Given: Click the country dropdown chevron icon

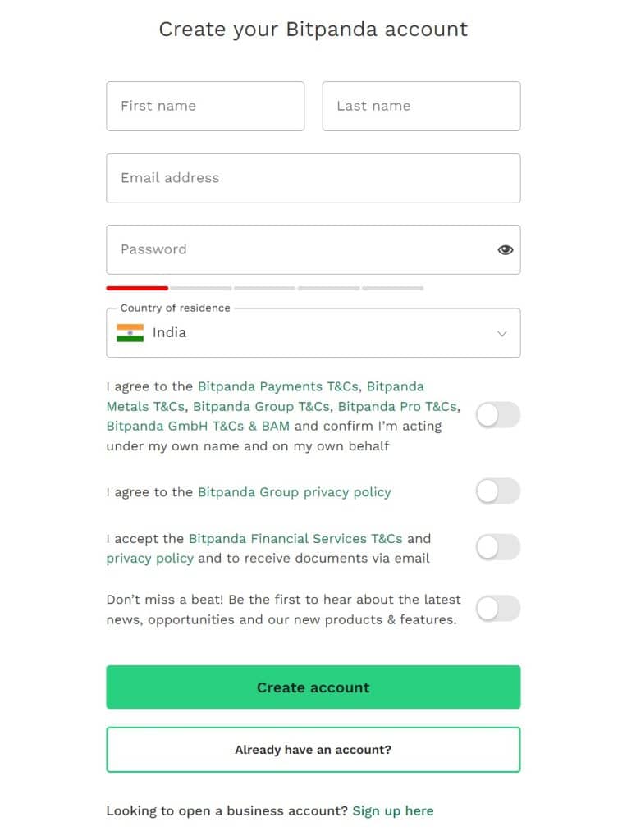Looking at the screenshot, I should click(502, 333).
